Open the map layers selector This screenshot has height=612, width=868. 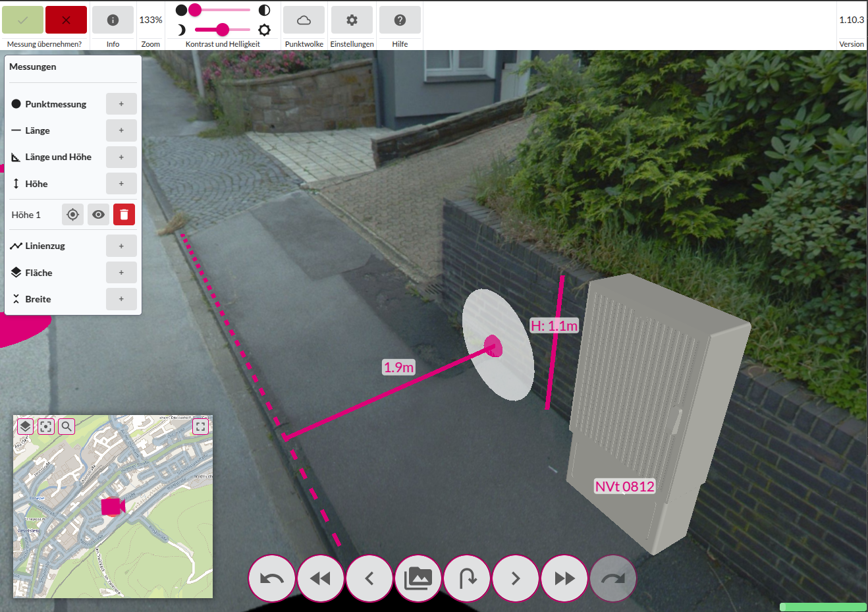[25, 426]
